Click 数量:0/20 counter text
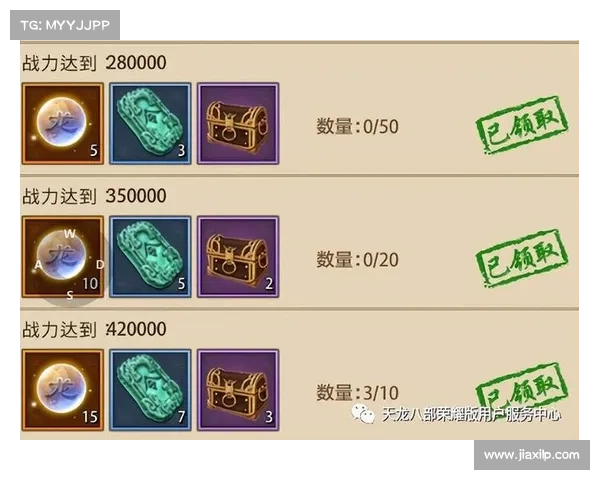This screenshot has height=480, width=600. pyautogui.click(x=357, y=260)
